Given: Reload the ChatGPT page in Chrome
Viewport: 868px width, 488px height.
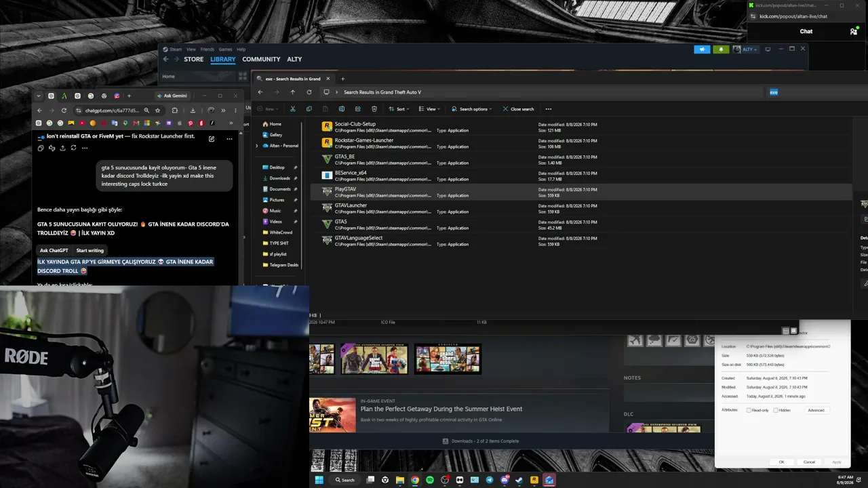Looking at the screenshot, I should point(64,110).
